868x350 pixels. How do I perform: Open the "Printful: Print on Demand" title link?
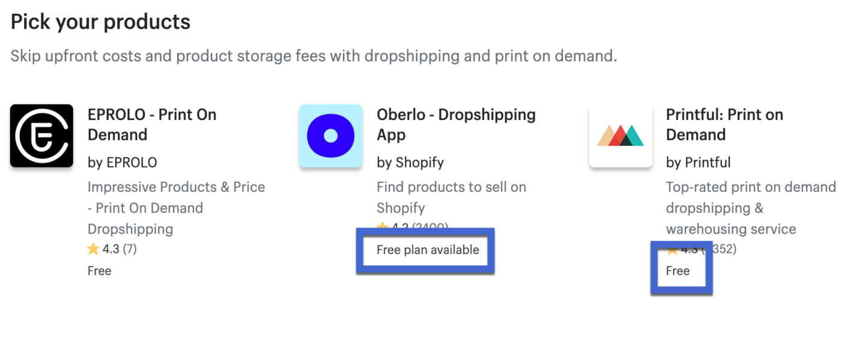724,125
